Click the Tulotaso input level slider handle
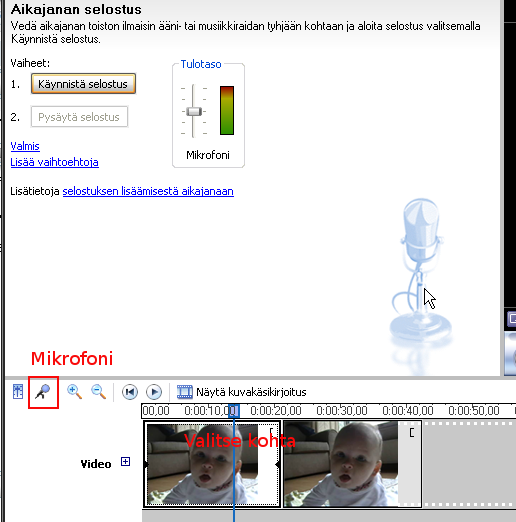Image resolution: width=516 pixels, height=522 pixels. click(194, 111)
